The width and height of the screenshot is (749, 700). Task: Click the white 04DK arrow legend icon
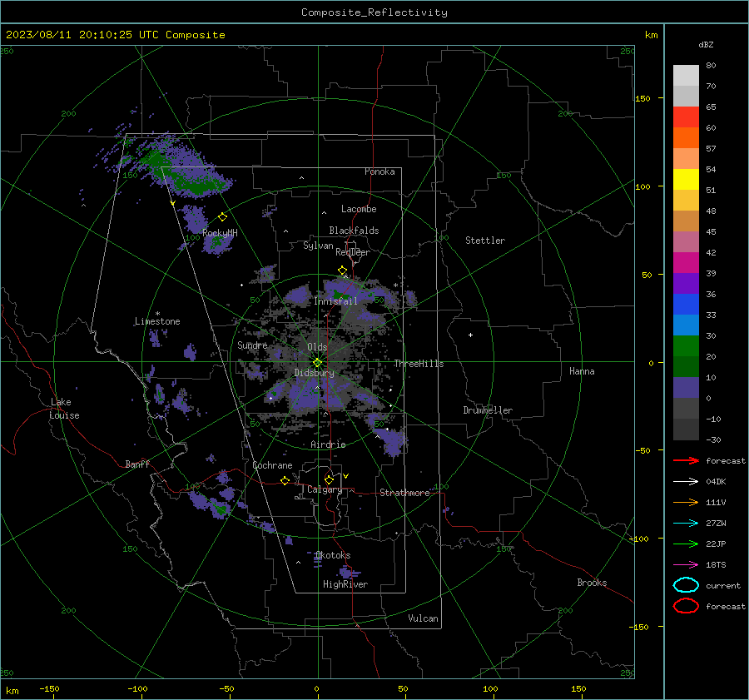[686, 481]
